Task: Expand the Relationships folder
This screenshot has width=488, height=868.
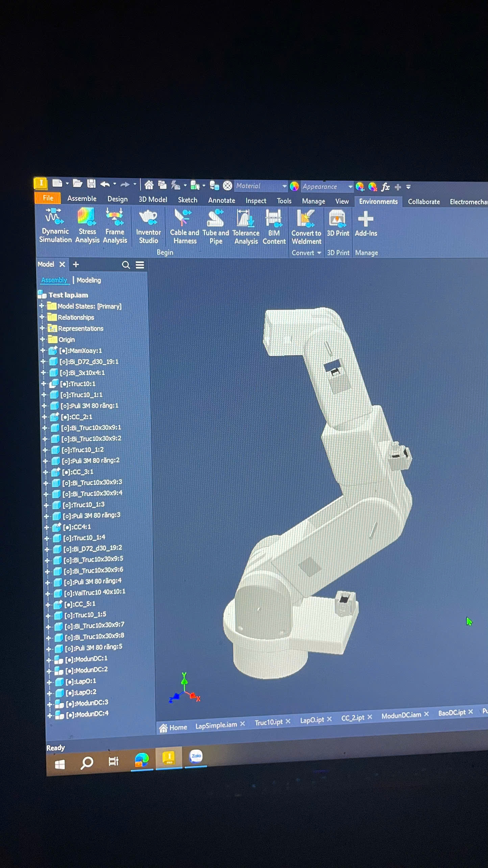Action: tap(42, 317)
